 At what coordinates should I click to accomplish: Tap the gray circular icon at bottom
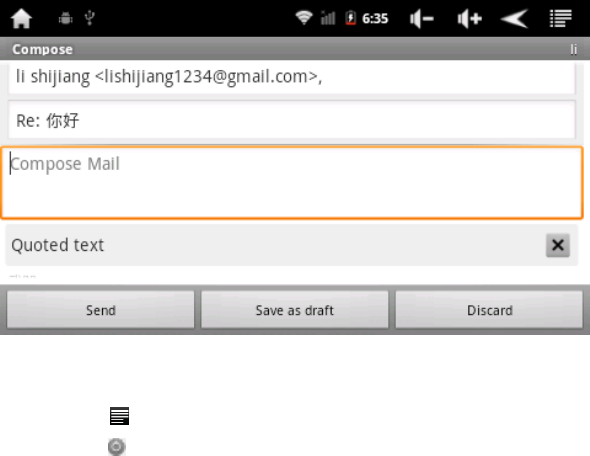coord(117,447)
